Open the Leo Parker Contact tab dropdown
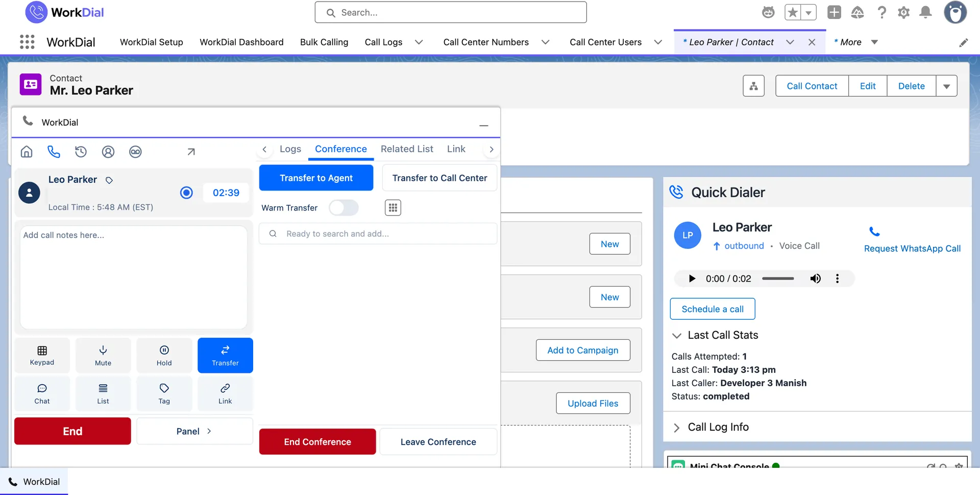 (790, 42)
